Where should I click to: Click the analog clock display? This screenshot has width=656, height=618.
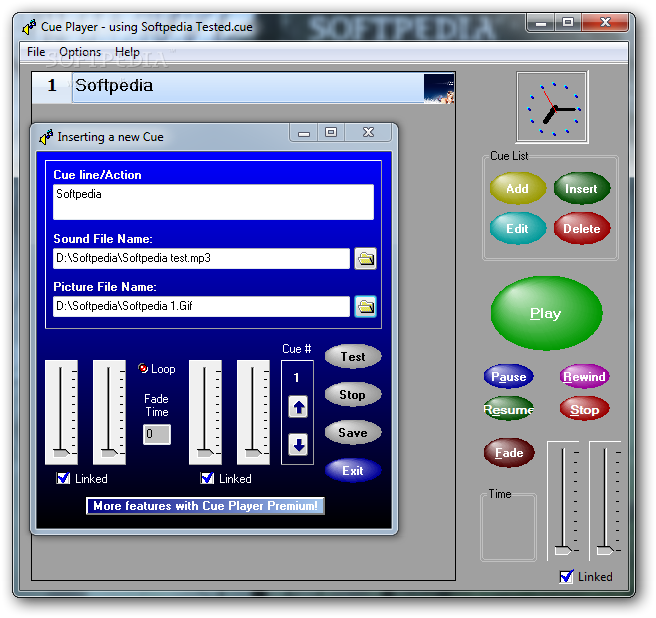pos(553,107)
